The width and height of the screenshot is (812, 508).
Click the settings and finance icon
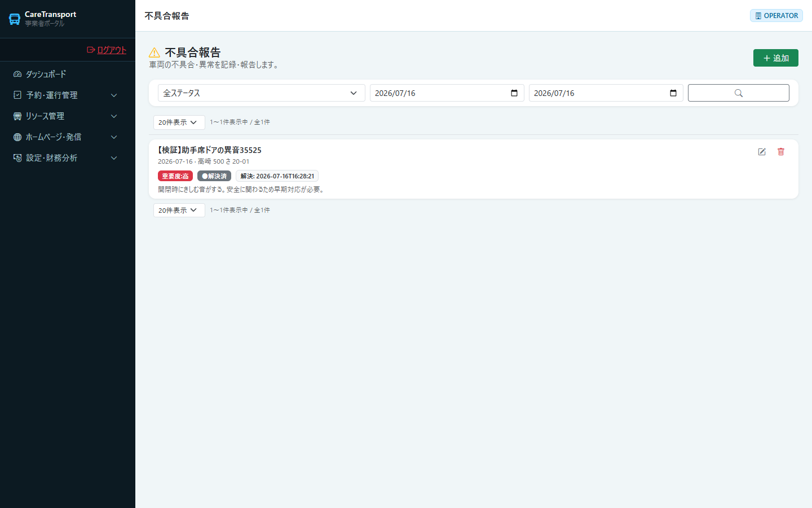pyautogui.click(x=17, y=157)
